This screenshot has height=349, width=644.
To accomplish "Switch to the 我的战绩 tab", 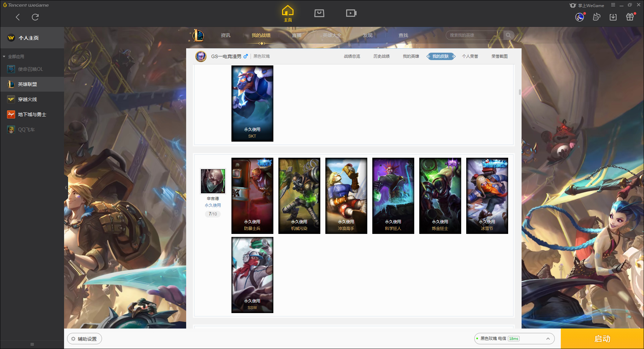I will tap(261, 35).
